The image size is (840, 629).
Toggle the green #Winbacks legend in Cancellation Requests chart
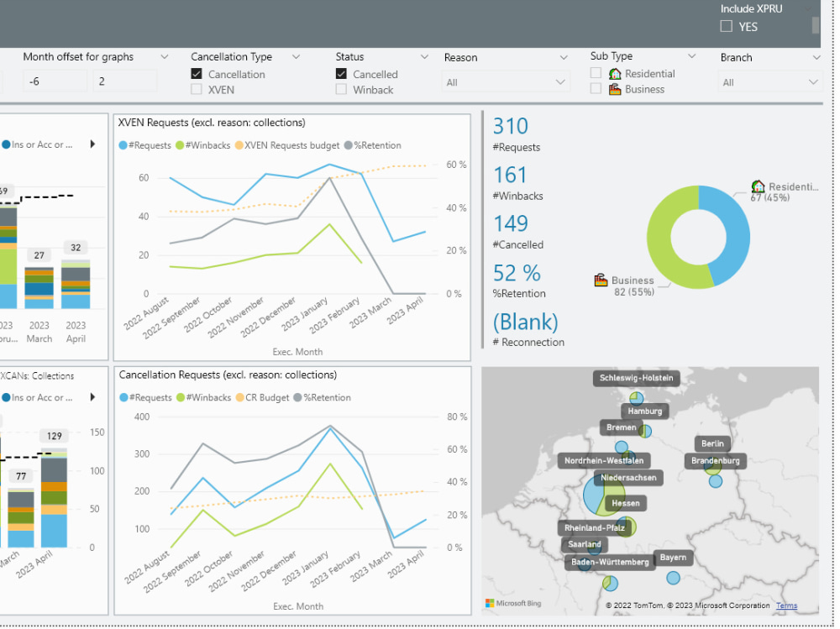(179, 397)
